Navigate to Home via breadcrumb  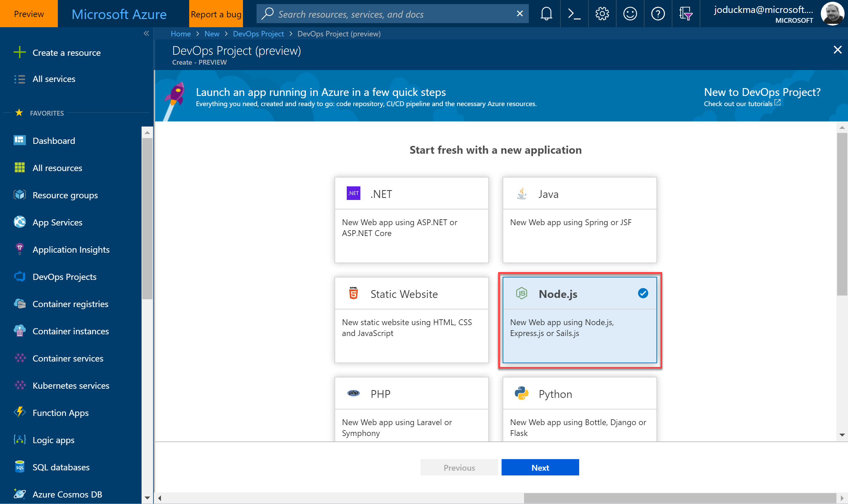click(x=181, y=34)
